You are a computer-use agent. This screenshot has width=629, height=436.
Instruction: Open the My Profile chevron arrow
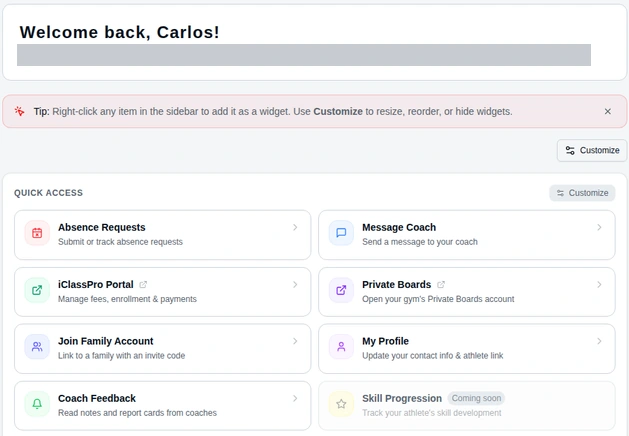click(599, 341)
